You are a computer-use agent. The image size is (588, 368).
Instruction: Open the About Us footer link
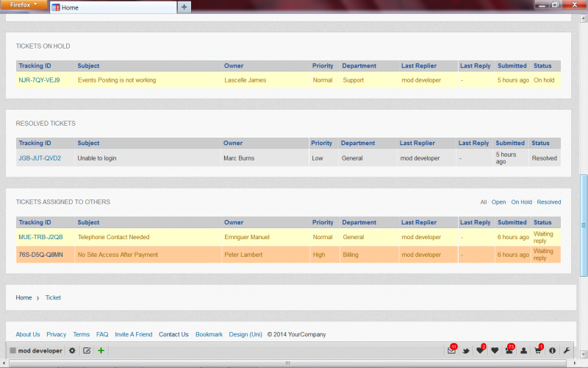coord(28,334)
